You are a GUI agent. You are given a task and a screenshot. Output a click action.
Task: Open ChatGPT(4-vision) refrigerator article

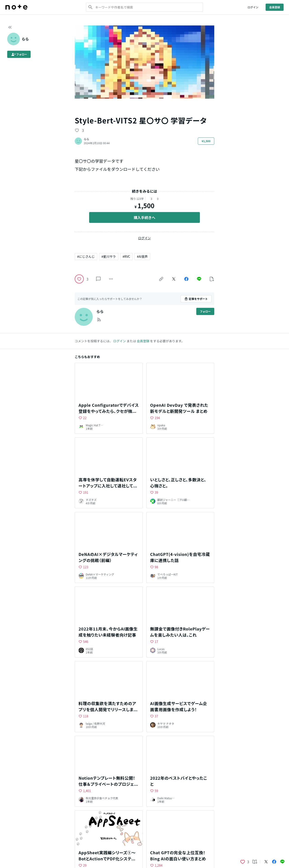(180, 548)
